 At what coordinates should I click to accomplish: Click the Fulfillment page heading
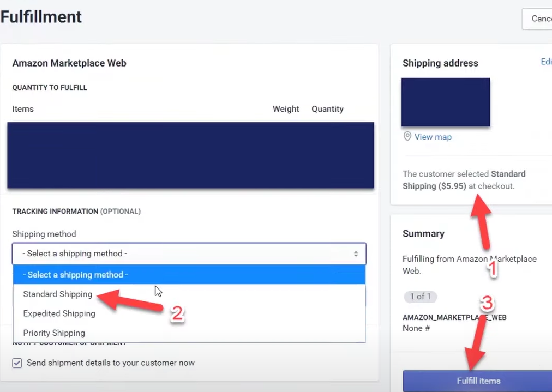[x=41, y=17]
